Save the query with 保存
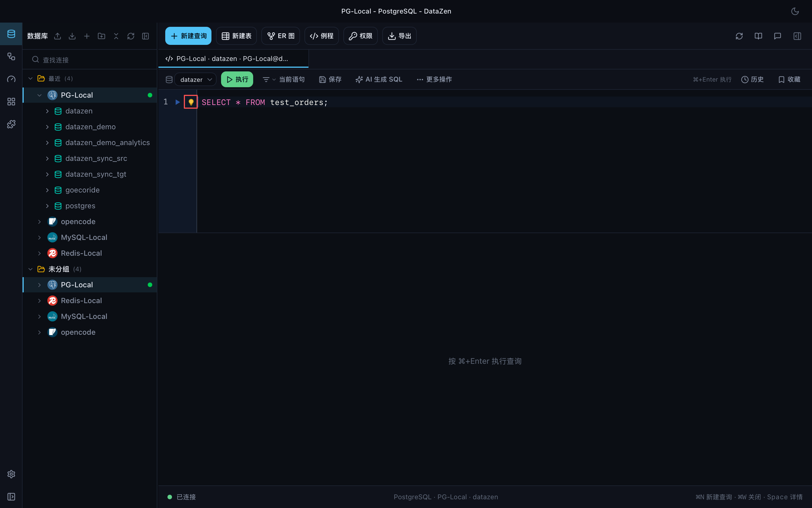Viewport: 812px width, 508px height. (330, 80)
